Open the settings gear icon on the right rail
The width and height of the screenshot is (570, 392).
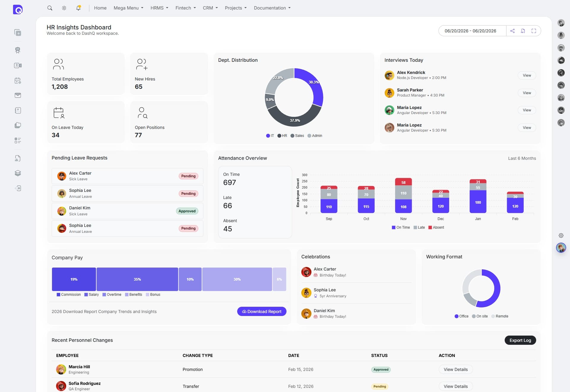tap(561, 235)
